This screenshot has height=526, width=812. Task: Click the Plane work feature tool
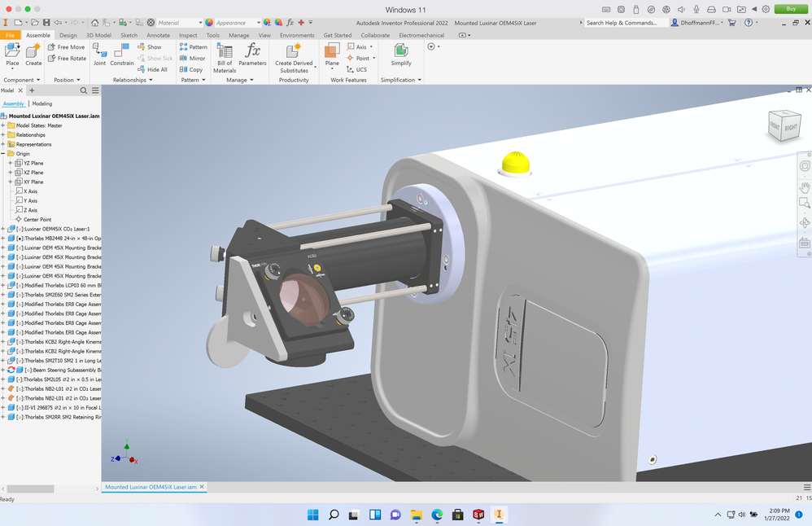pyautogui.click(x=332, y=55)
